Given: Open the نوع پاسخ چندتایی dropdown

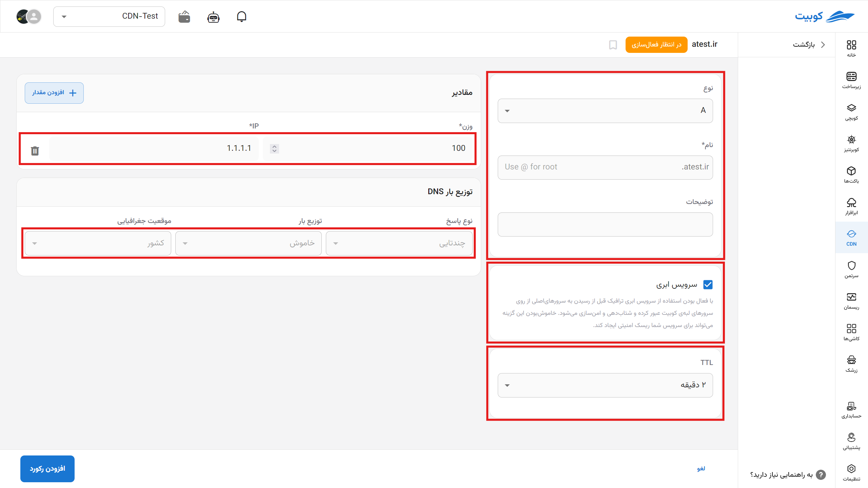Looking at the screenshot, I should click(399, 243).
